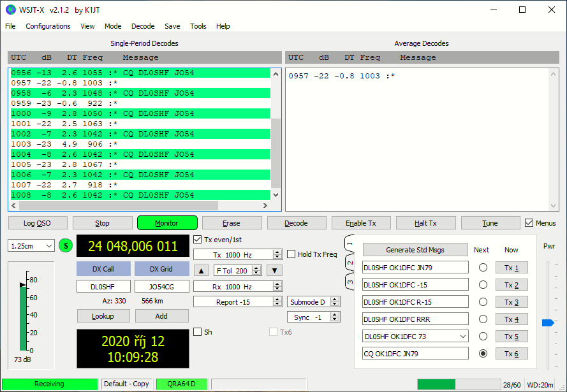Click the 24 048,006 011 frequency display
Image resolution: width=567 pixels, height=392 pixels.
click(x=133, y=246)
